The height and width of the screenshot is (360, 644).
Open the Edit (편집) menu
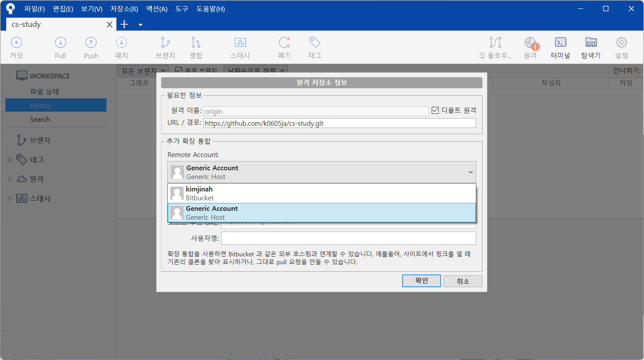click(x=63, y=9)
